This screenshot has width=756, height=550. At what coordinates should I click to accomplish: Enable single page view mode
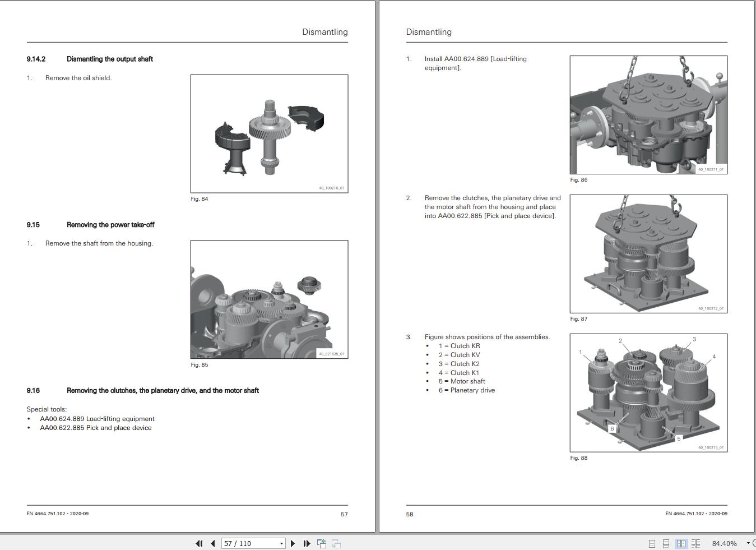point(652,543)
